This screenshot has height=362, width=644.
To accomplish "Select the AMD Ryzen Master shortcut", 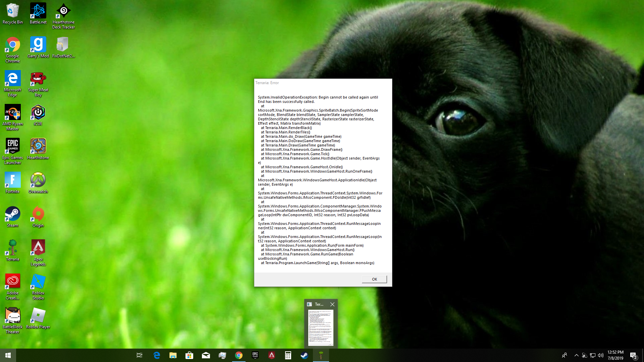I will 13,118.
